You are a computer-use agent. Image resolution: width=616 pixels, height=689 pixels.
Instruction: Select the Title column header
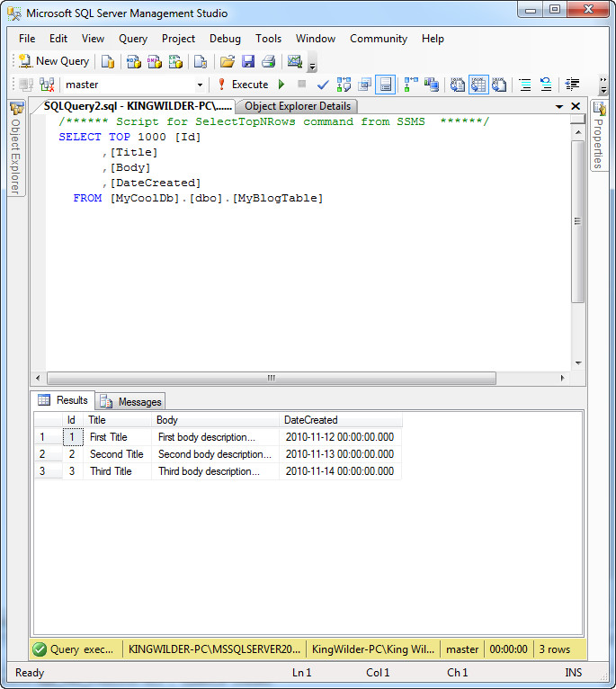(118, 420)
